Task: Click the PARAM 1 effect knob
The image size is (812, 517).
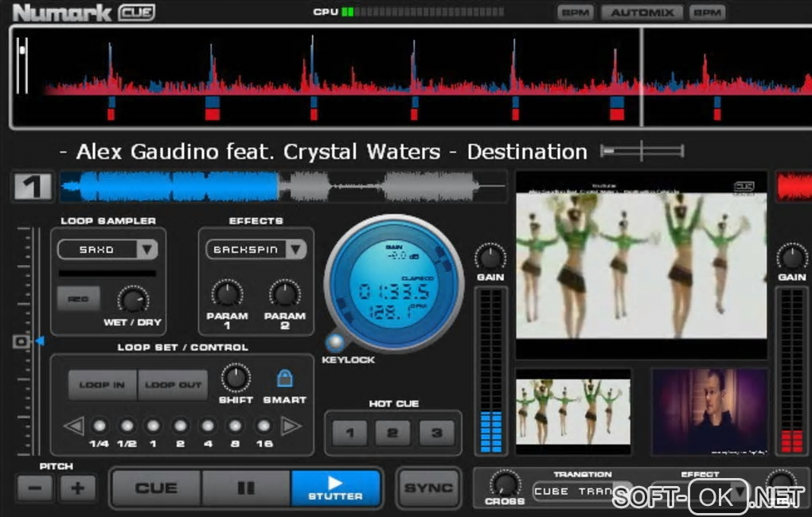Action: tap(227, 294)
